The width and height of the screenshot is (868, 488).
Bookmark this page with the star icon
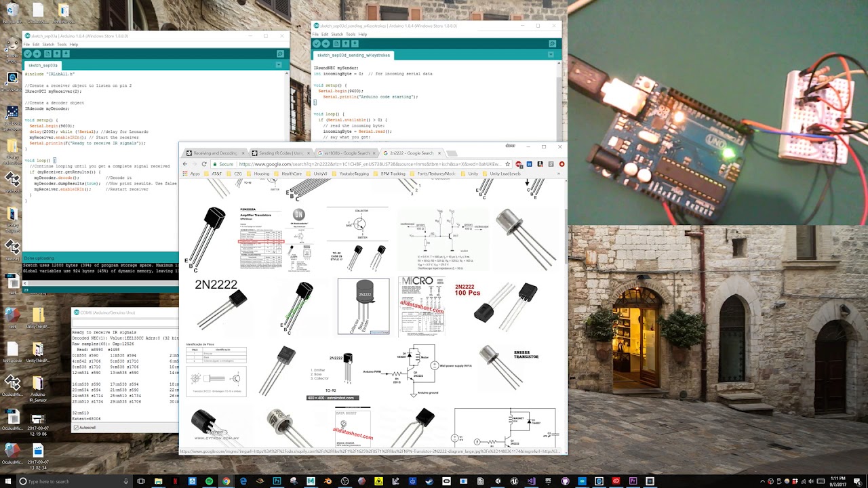tap(507, 164)
